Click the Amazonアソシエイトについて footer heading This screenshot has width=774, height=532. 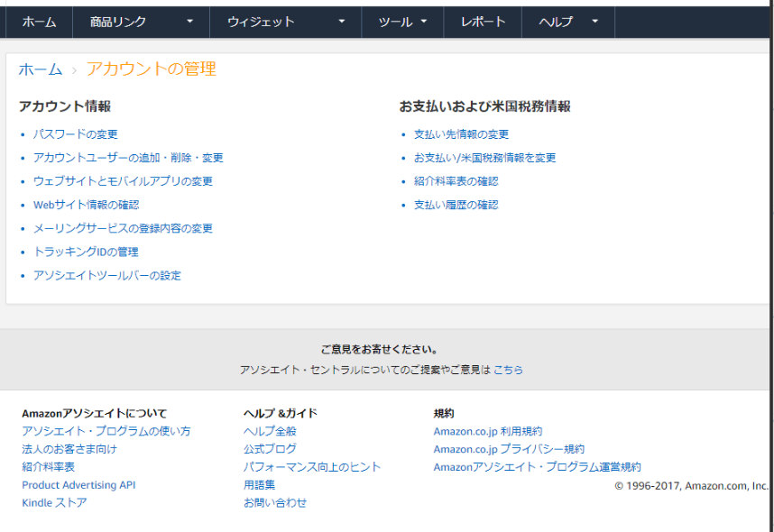point(95,414)
